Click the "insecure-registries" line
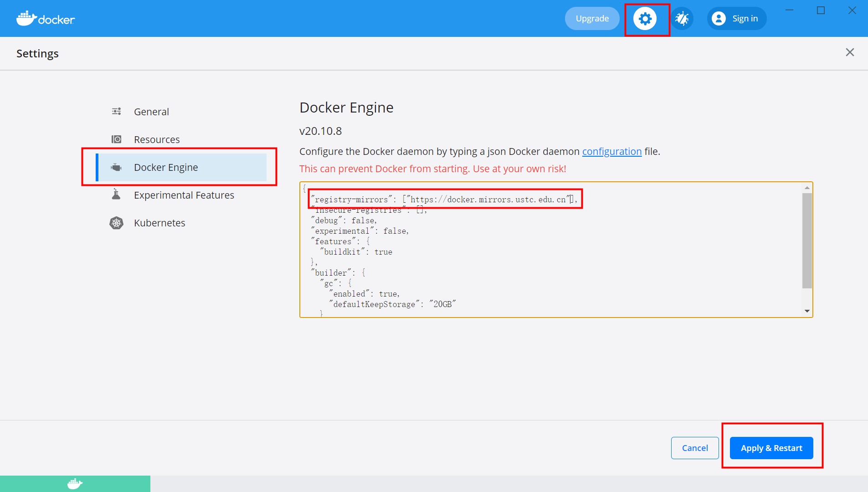Image resolution: width=868 pixels, height=492 pixels. tap(369, 210)
